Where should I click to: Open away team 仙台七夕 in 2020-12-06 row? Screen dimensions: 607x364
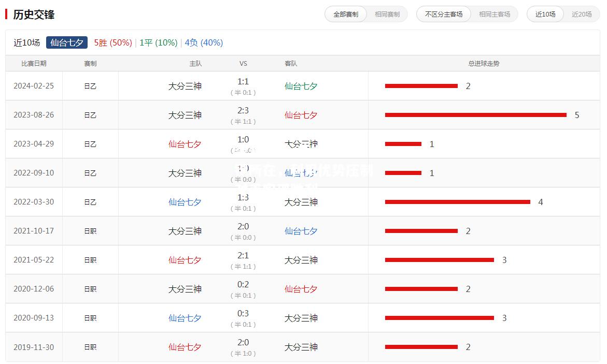[301, 289]
